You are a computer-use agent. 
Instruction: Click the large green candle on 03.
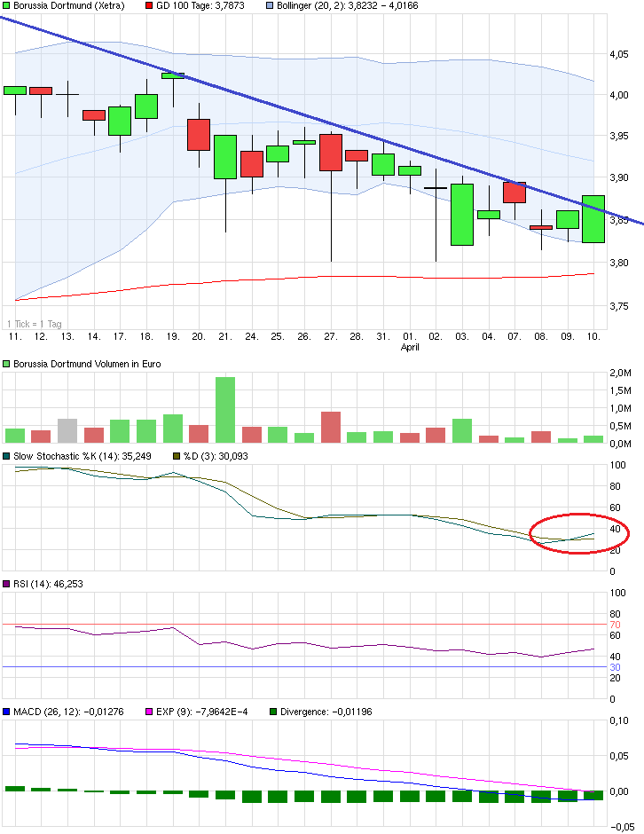pos(462,215)
